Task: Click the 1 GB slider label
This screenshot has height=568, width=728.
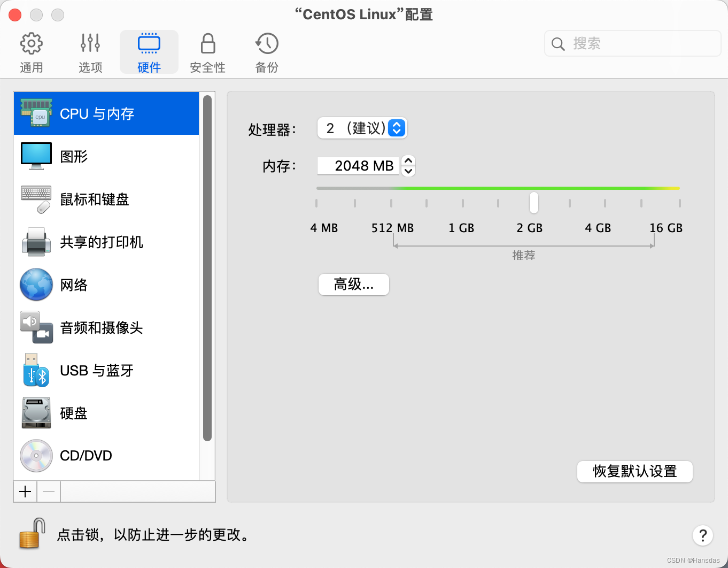Action: point(461,228)
